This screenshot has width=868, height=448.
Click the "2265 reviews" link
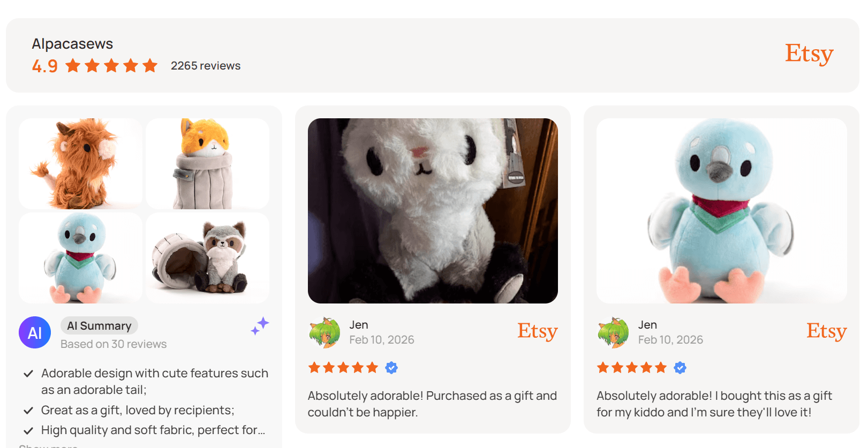205,65
